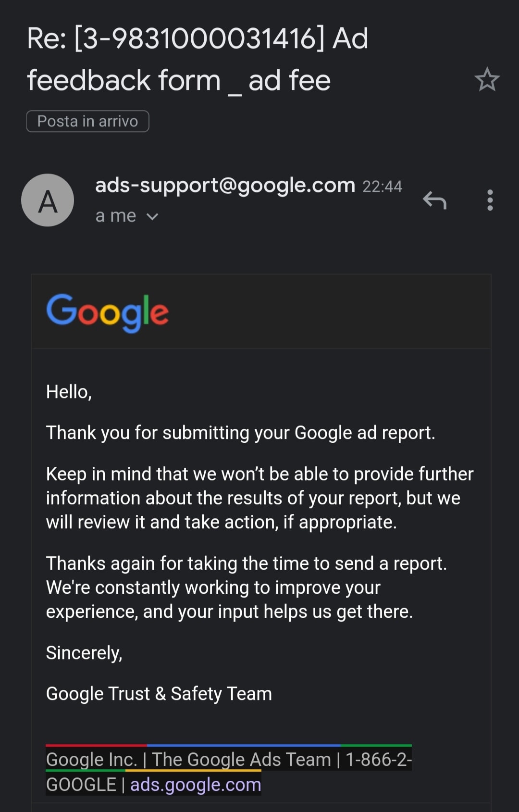
Task: Tap the 'Sincerely,' closing line
Action: [x=84, y=653]
